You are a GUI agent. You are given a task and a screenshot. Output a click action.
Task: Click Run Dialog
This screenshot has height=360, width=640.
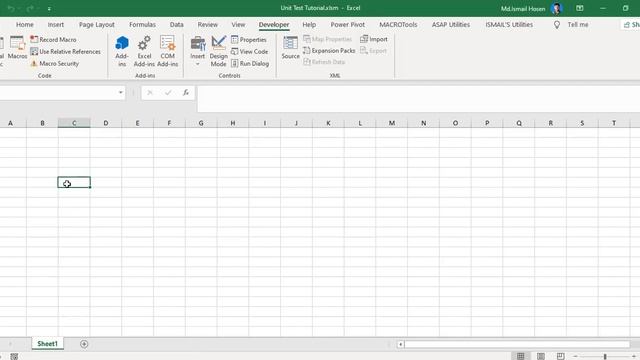(x=250, y=64)
